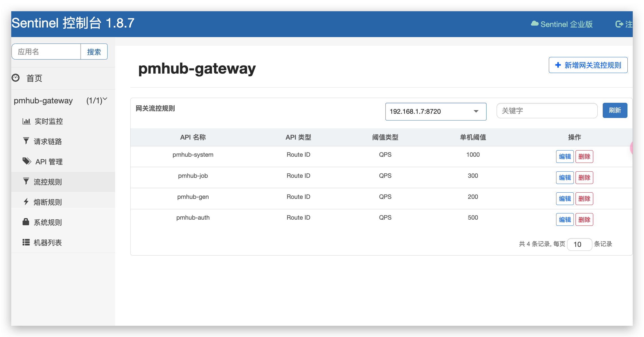Click the 阈值类型 column header
644x337 pixels.
pyautogui.click(x=385, y=137)
